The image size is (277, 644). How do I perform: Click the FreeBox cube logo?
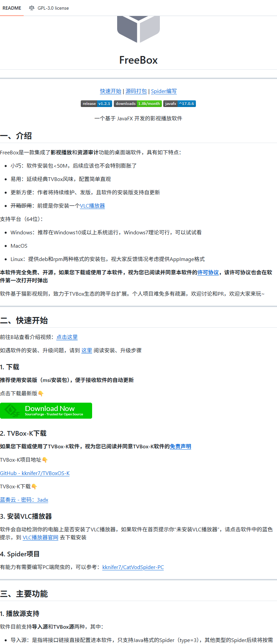click(138, 29)
